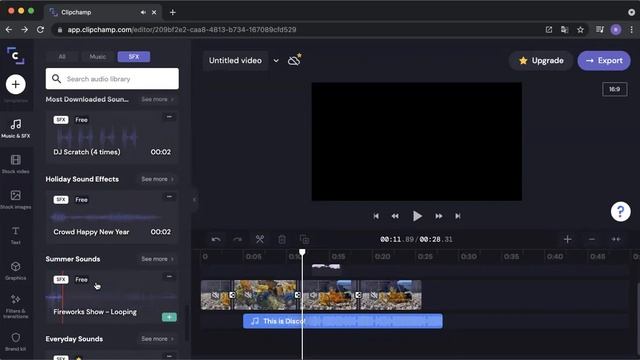
Task: Redo the last timeline action
Action: (x=238, y=239)
